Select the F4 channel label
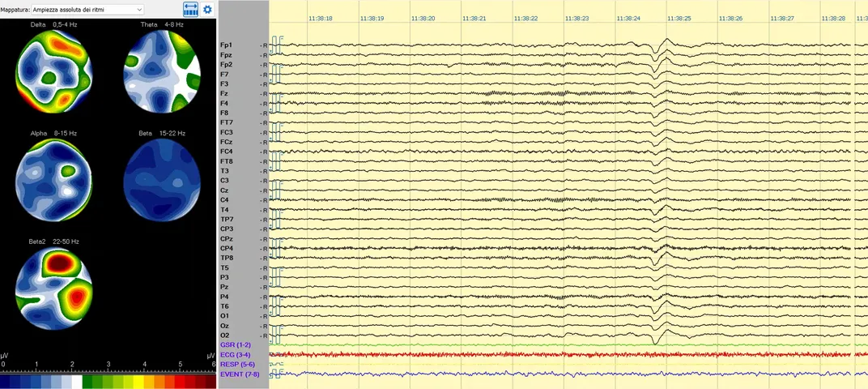Viewport: 868px width, 389px height. [224, 103]
